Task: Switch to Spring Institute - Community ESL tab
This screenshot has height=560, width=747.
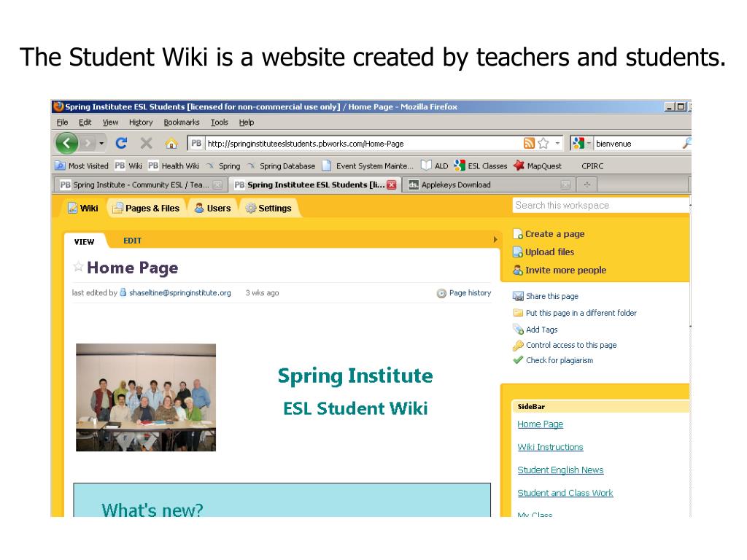Action: point(138,184)
